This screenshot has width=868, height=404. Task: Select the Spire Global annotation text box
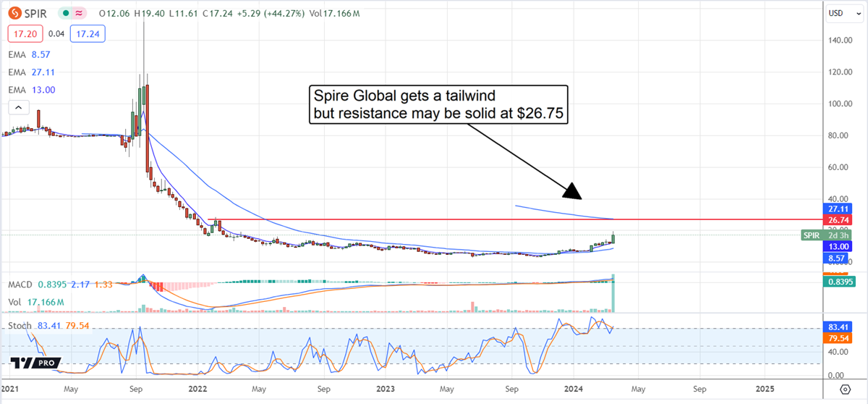click(438, 104)
